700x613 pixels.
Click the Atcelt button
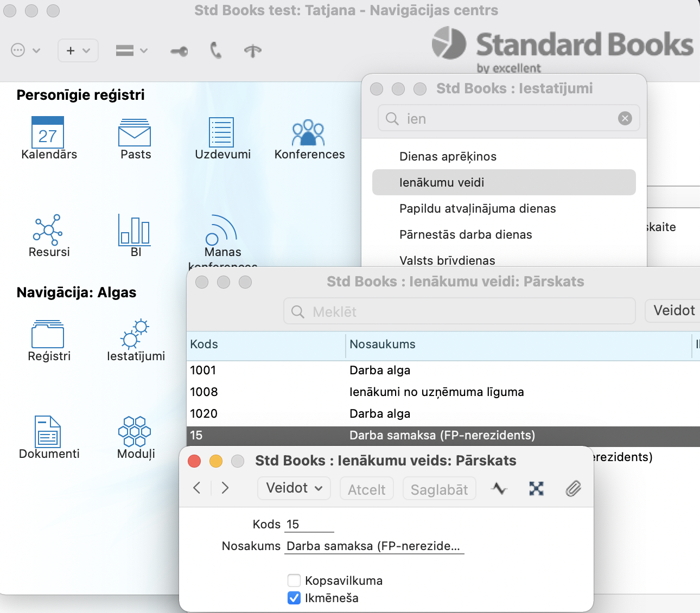coord(366,489)
